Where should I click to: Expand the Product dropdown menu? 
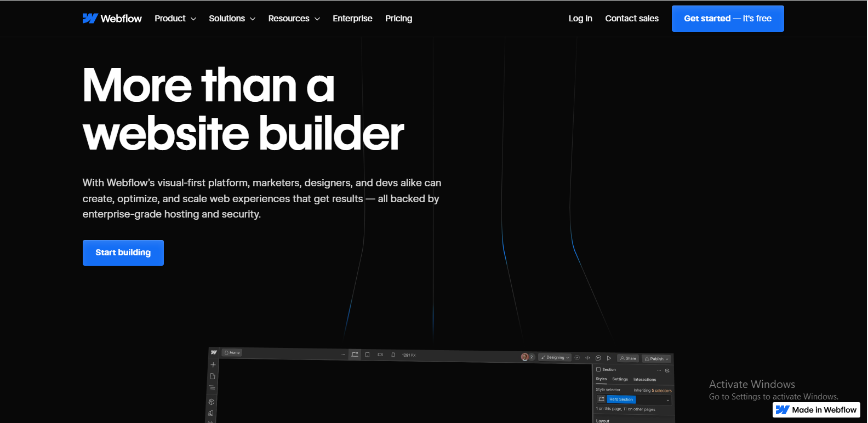pos(175,19)
